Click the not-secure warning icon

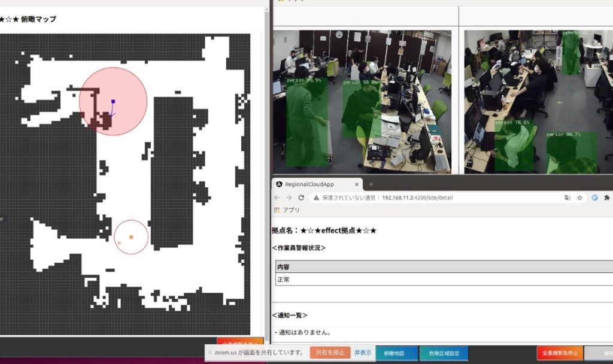pos(316,198)
